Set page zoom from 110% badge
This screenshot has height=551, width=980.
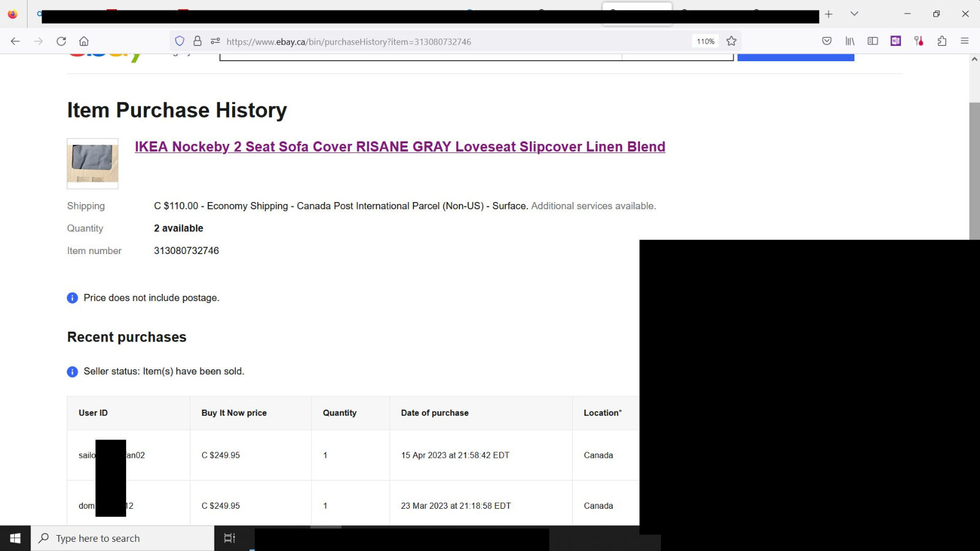[x=706, y=41]
